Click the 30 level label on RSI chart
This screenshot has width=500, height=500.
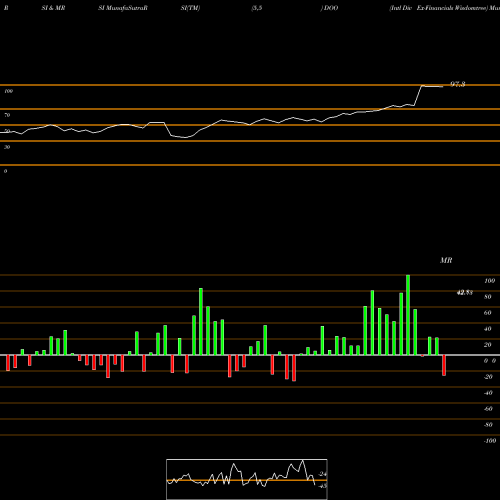tap(7, 147)
